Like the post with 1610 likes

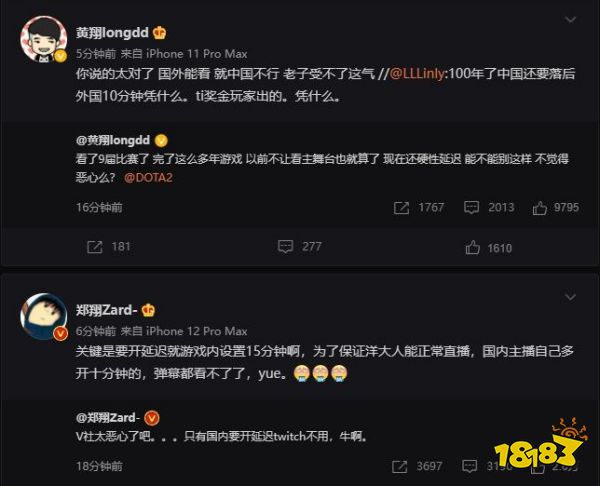pyautogui.click(x=473, y=248)
